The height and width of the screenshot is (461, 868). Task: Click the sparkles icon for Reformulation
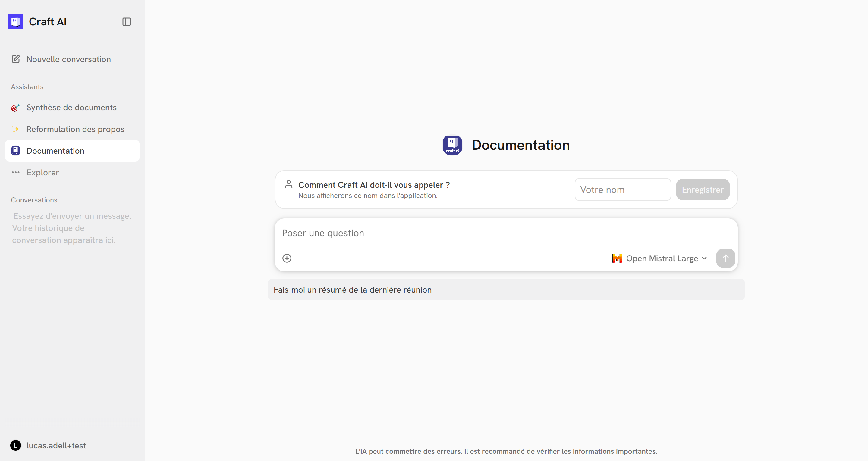tap(15, 129)
